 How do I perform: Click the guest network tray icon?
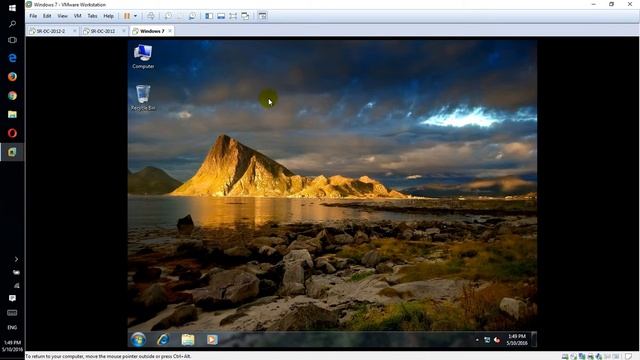click(x=487, y=340)
